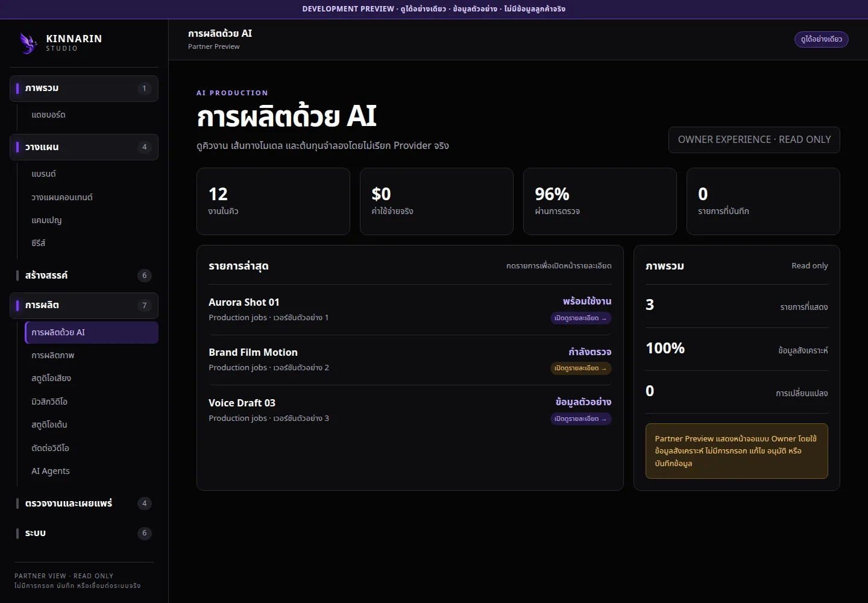Open details for Brand Film Motion

581,368
